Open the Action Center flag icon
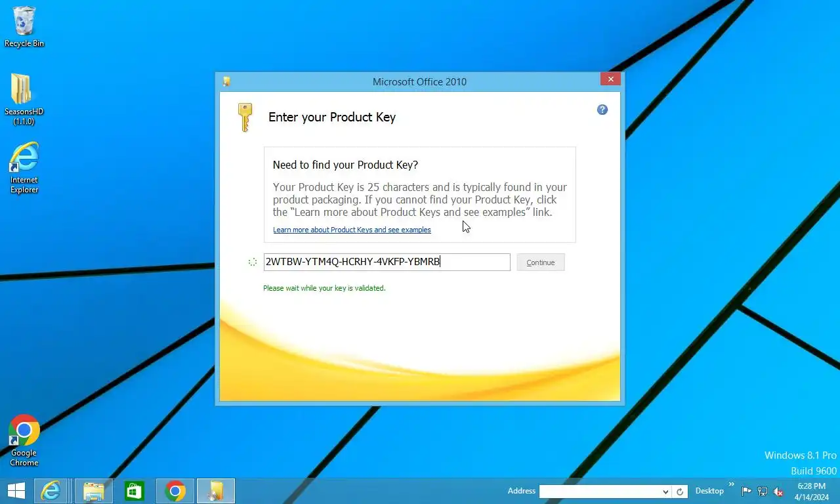This screenshot has height=504, width=840. [747, 491]
